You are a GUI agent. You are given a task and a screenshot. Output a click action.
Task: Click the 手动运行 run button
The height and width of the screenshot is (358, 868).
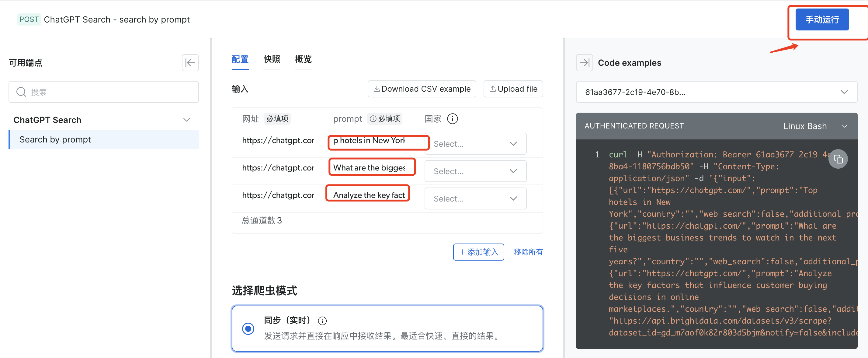pos(821,19)
